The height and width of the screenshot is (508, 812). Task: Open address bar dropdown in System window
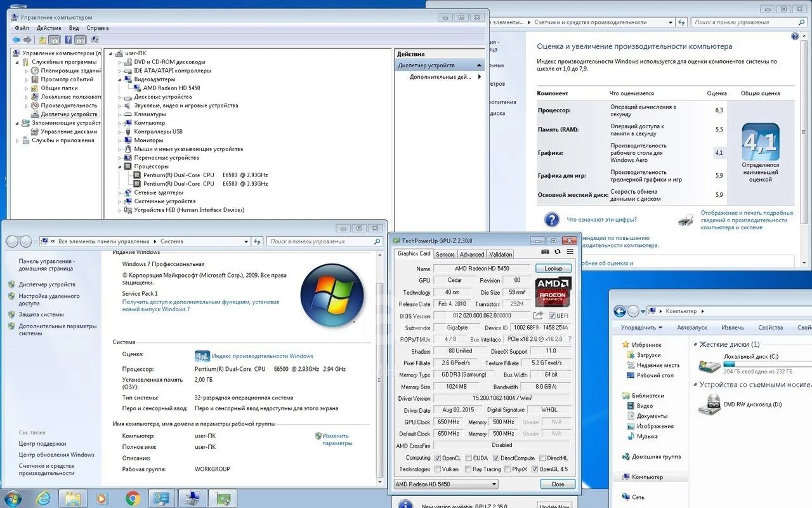click(x=246, y=241)
